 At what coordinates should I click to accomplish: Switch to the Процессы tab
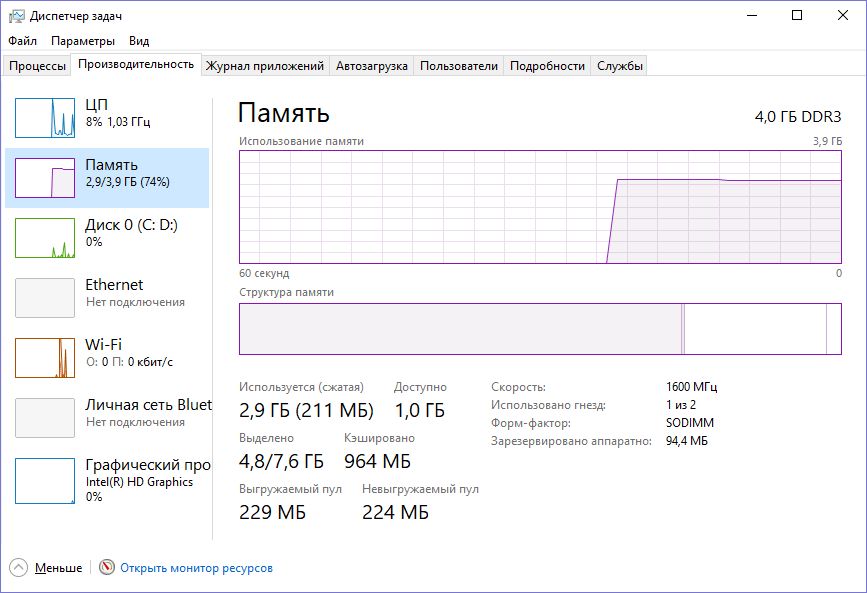37,64
